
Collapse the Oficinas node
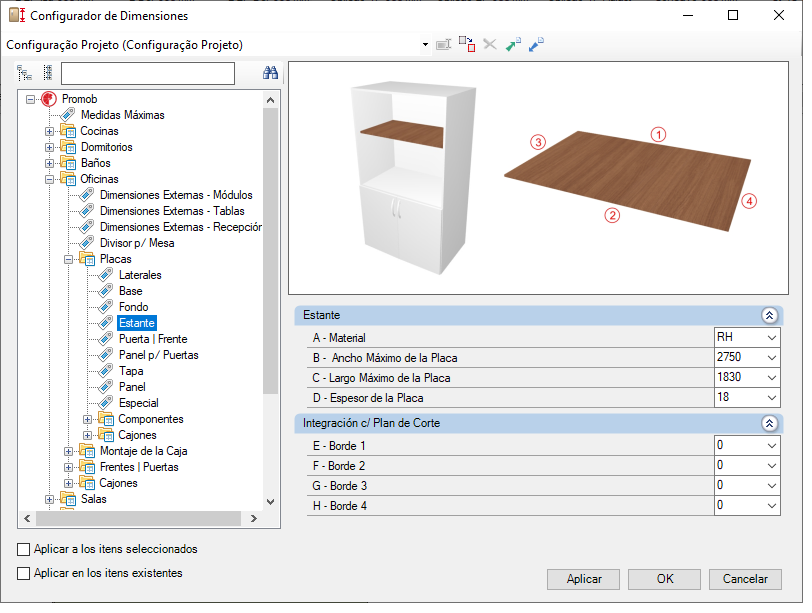(49, 179)
